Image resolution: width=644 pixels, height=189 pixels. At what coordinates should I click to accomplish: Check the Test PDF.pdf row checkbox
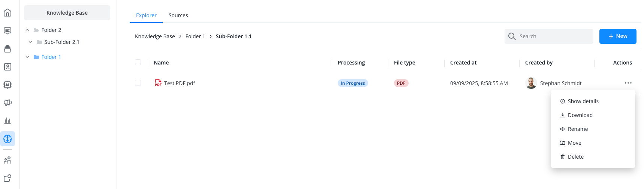coord(138,83)
